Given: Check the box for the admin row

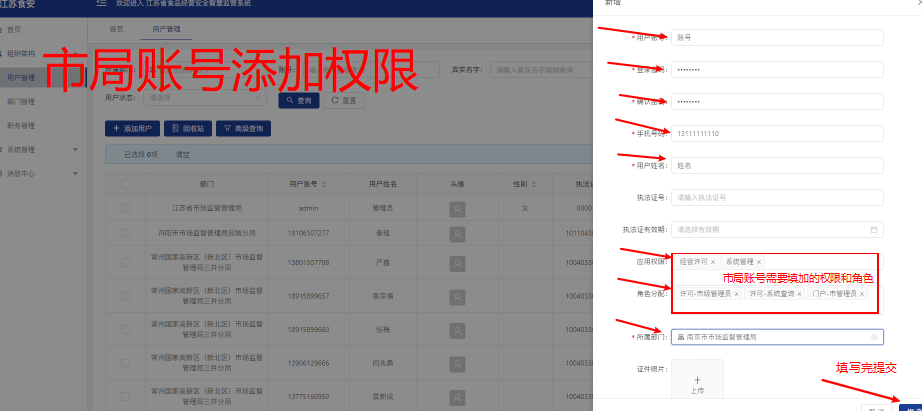Looking at the screenshot, I should [125, 208].
